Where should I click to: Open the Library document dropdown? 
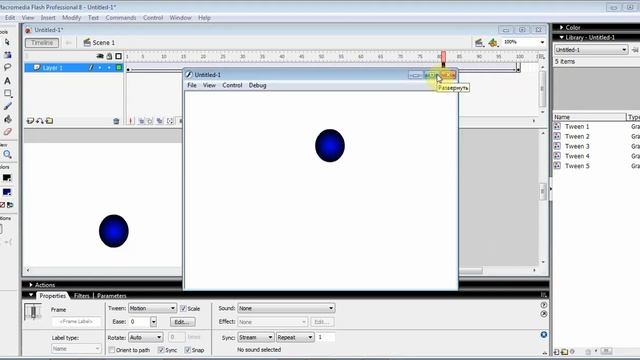591,50
